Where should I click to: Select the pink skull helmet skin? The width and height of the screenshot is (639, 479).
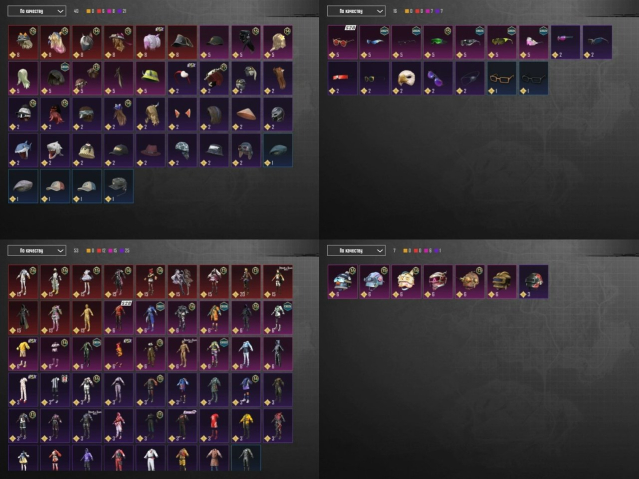(438, 282)
